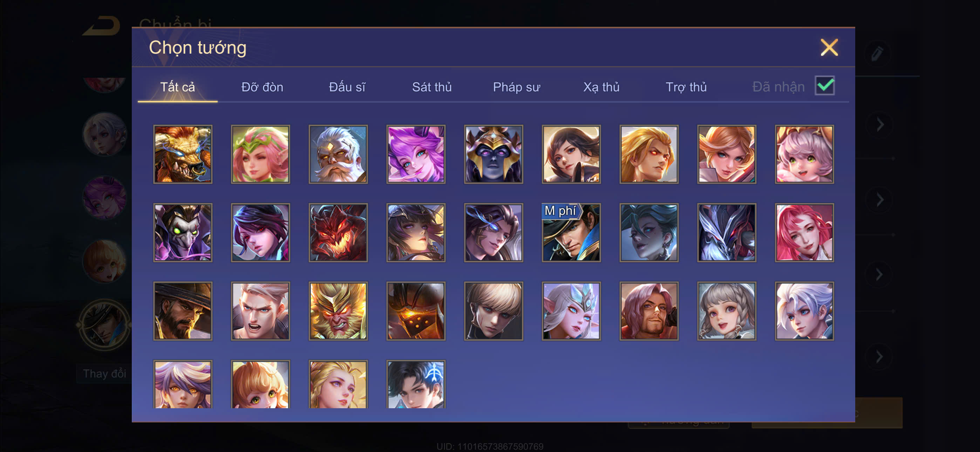Screen dimensions: 980x452
Task: Pick the golden monkey king hero
Action: coord(338,311)
